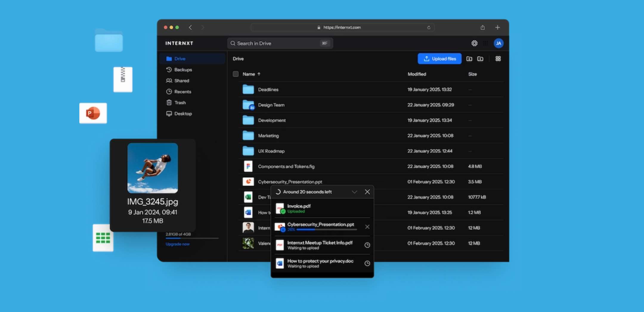Click the Search in Drive field
The image size is (644, 312).
pyautogui.click(x=277, y=43)
